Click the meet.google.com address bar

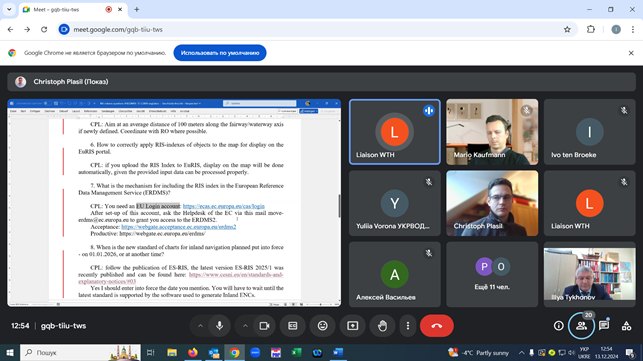(x=312, y=30)
